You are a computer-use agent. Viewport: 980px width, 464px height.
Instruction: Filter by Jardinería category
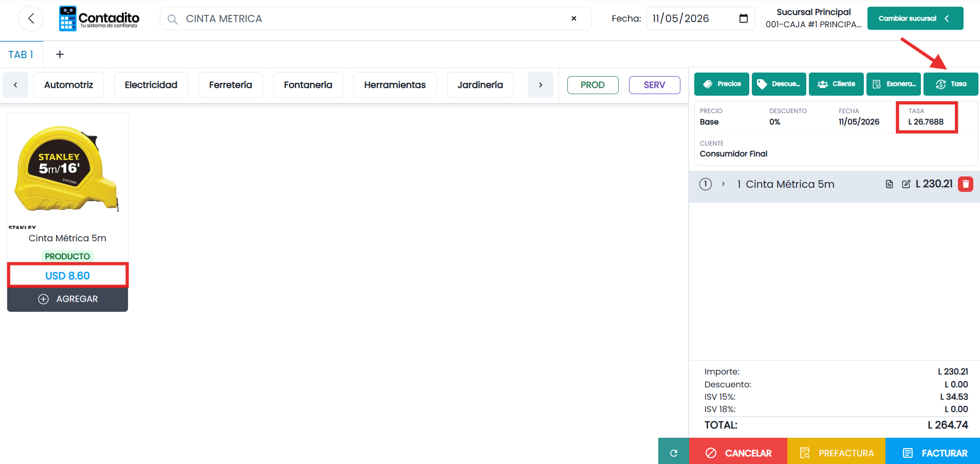(x=480, y=85)
